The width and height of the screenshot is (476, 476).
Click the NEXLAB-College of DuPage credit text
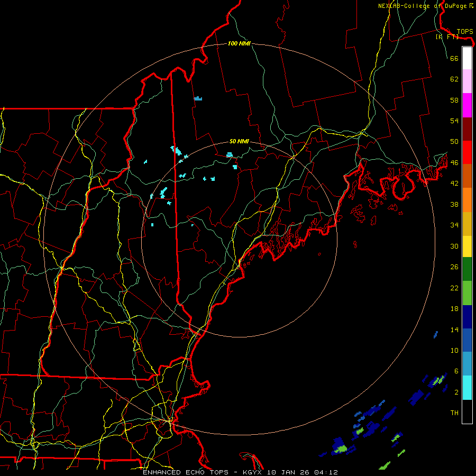(426, 6)
